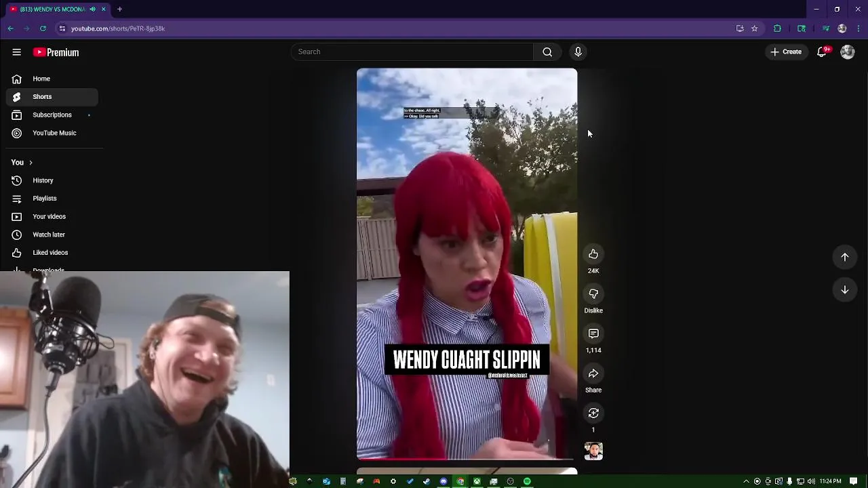Click the youtube.com address bar URL
This screenshot has width=868, height=488.
point(118,28)
